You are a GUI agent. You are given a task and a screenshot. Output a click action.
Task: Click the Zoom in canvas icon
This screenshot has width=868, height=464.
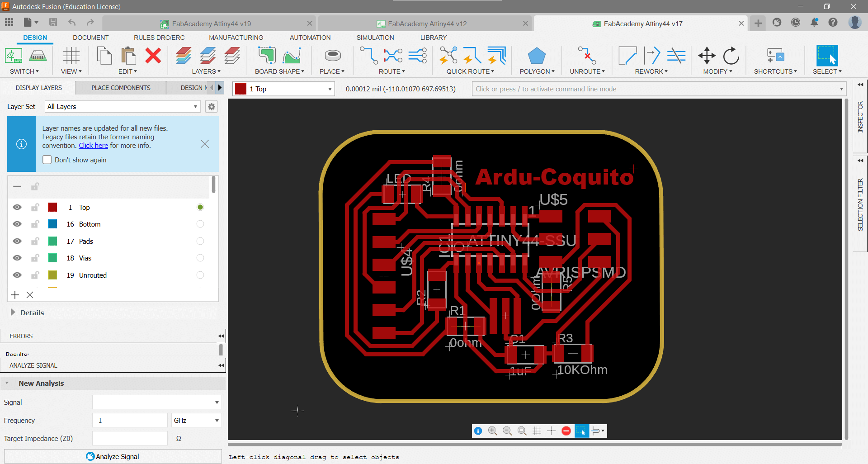pos(492,431)
